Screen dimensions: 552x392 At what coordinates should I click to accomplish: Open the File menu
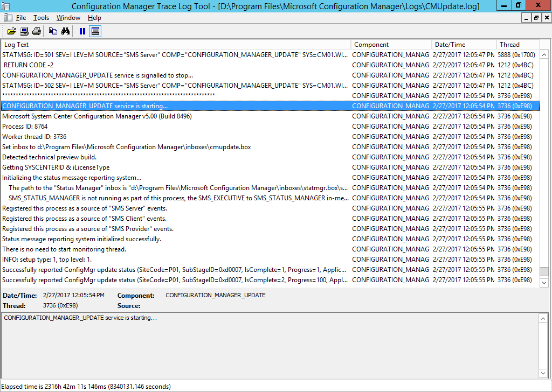[x=21, y=18]
